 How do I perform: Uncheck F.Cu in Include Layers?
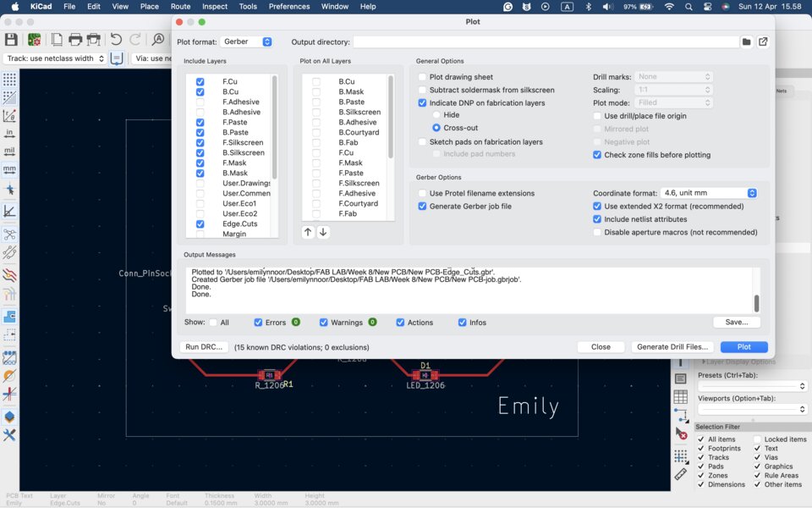[x=200, y=82]
